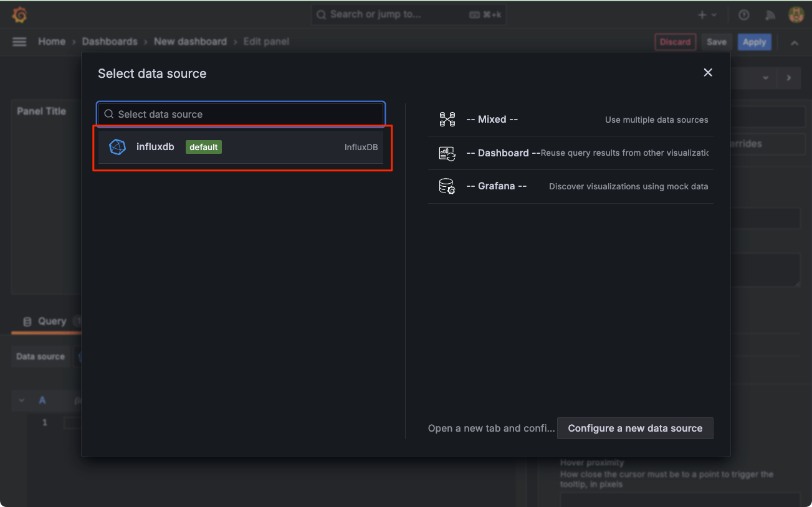Click the options pane collapse arrow

click(x=789, y=78)
